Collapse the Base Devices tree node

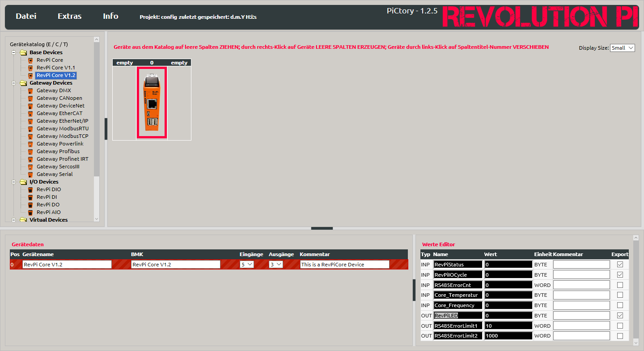click(13, 52)
